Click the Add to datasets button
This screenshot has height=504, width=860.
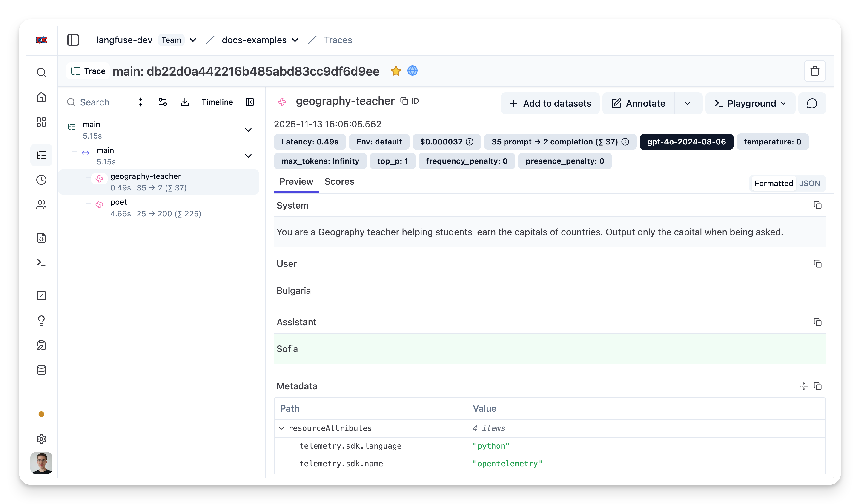(550, 103)
